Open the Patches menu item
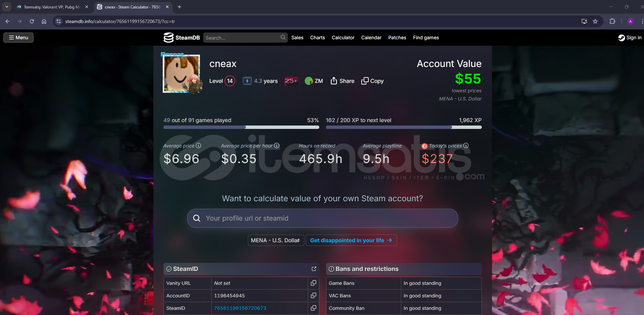 point(397,38)
